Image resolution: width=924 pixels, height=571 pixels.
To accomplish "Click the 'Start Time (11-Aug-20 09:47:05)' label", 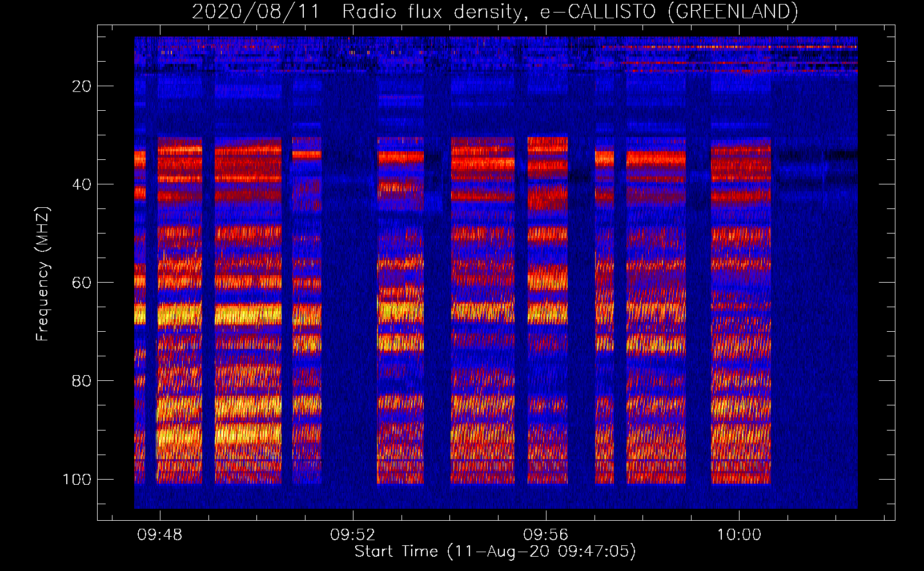I will [x=495, y=552].
